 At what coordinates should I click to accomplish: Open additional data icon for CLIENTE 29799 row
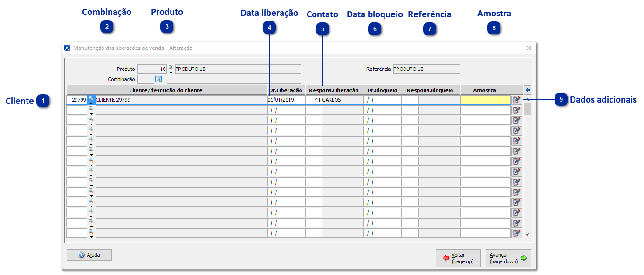pos(516,100)
